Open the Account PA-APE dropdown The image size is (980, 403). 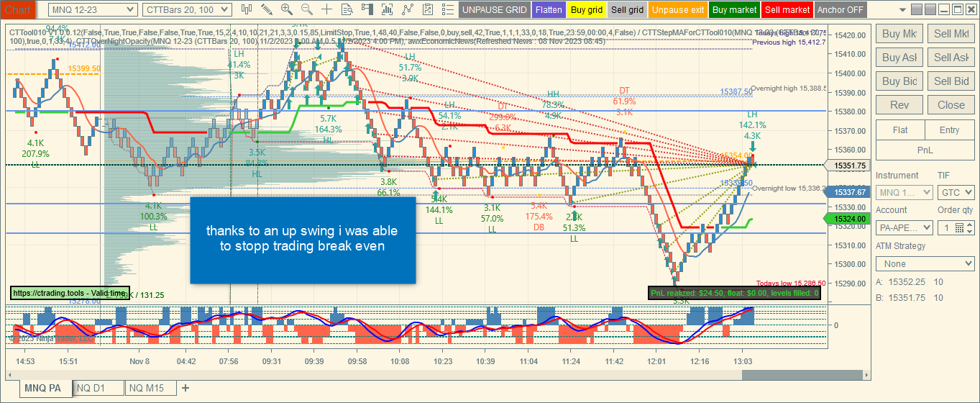(905, 227)
